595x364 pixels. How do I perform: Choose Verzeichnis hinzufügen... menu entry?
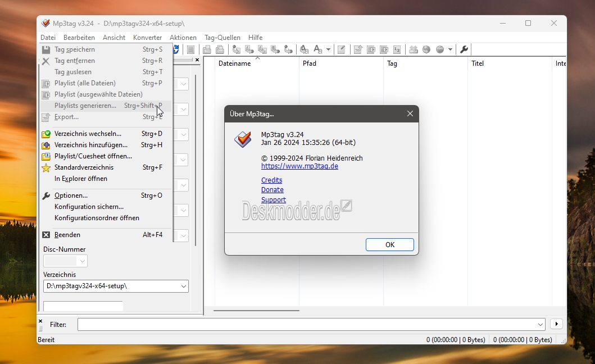coord(106,145)
